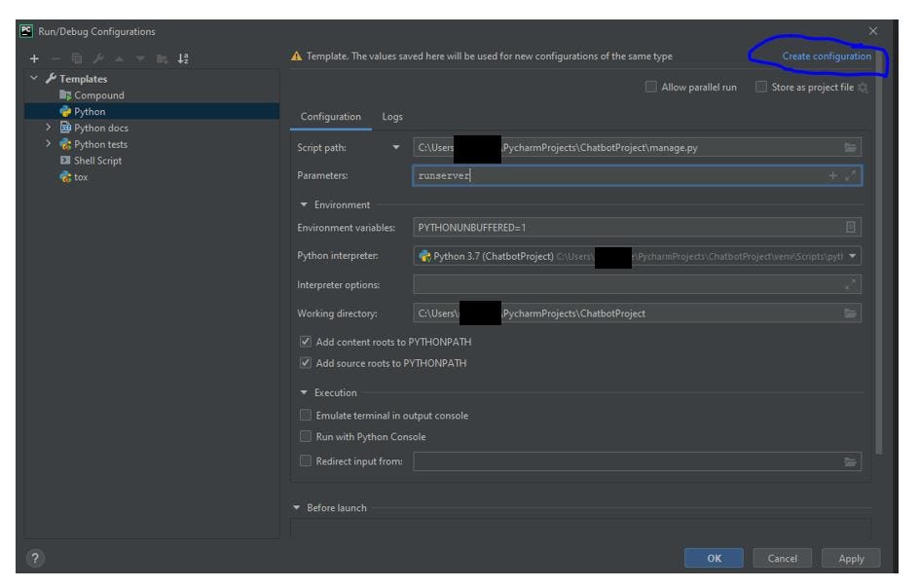
Task: Expand the Parameters field with the expand icon
Action: pos(851,175)
